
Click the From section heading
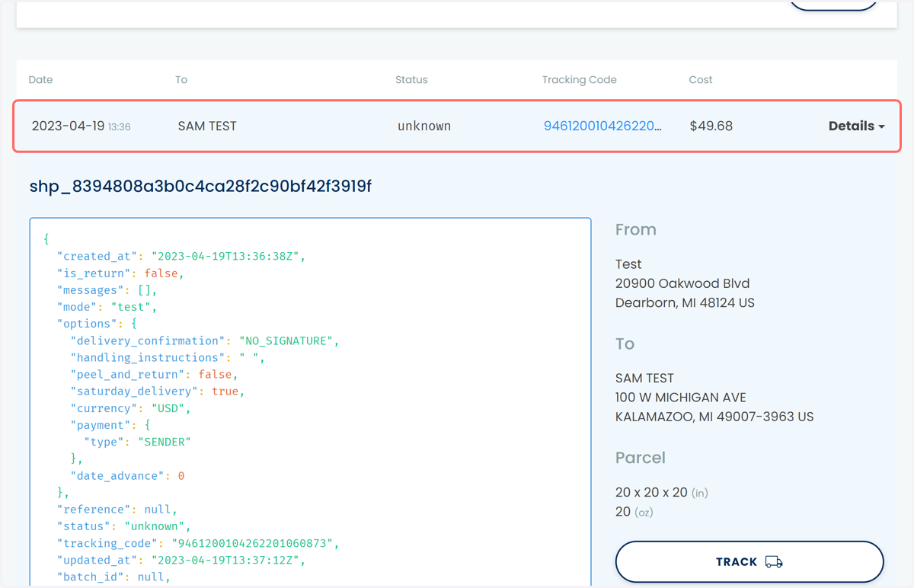(x=636, y=230)
